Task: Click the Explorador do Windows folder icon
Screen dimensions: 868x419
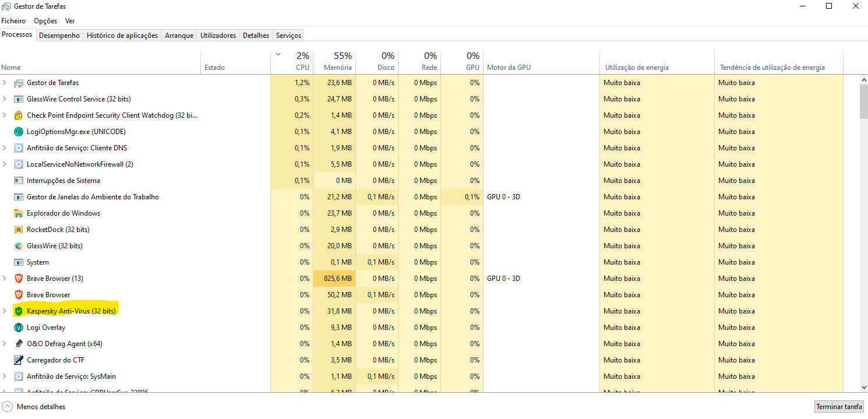Action: coord(18,213)
